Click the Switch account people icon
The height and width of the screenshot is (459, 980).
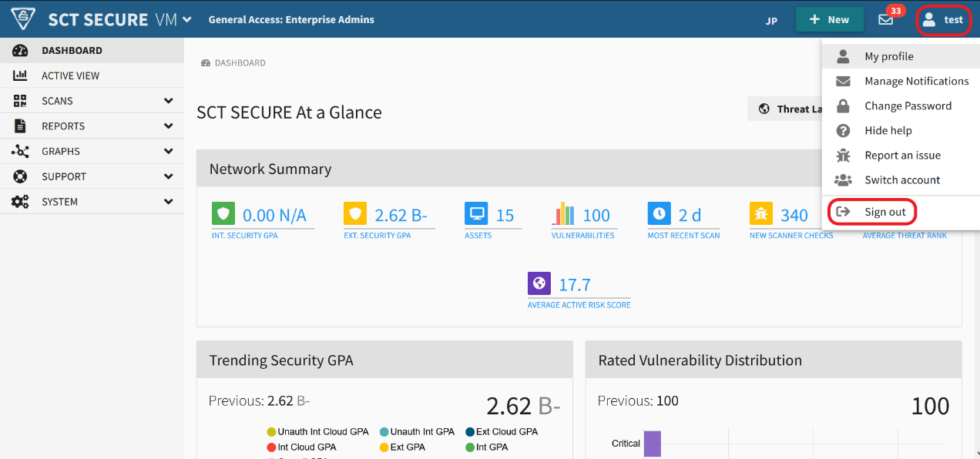pos(844,179)
